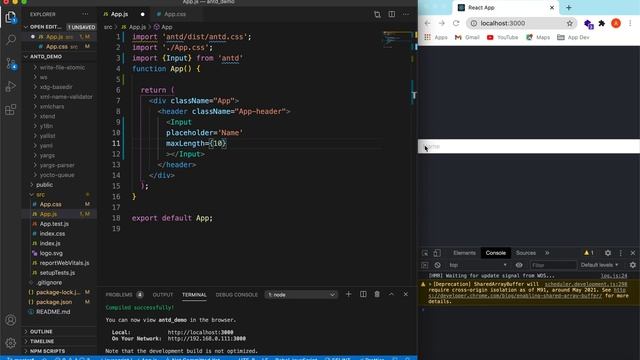The width and height of the screenshot is (640, 360).
Task: Switch to Elements tab in DevTools
Action: (x=464, y=253)
